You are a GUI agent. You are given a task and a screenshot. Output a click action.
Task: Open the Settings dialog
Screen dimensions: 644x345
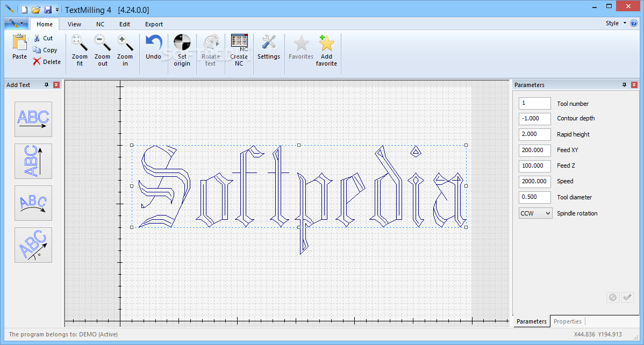269,47
